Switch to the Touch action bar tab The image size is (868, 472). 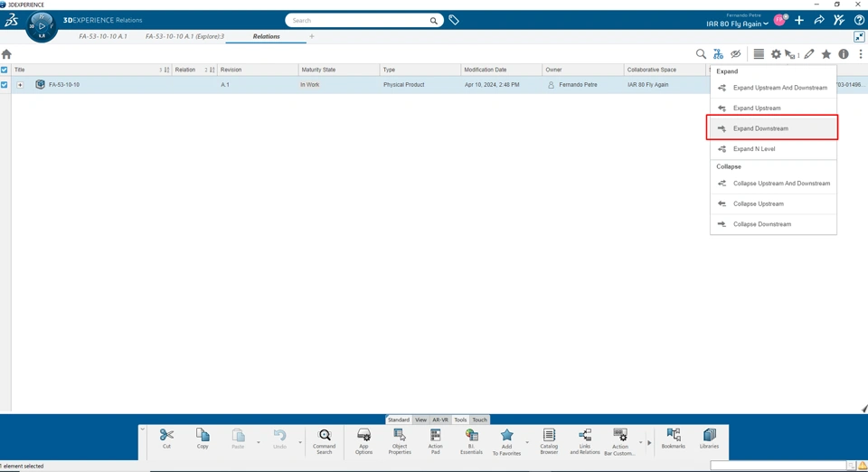(x=479, y=420)
